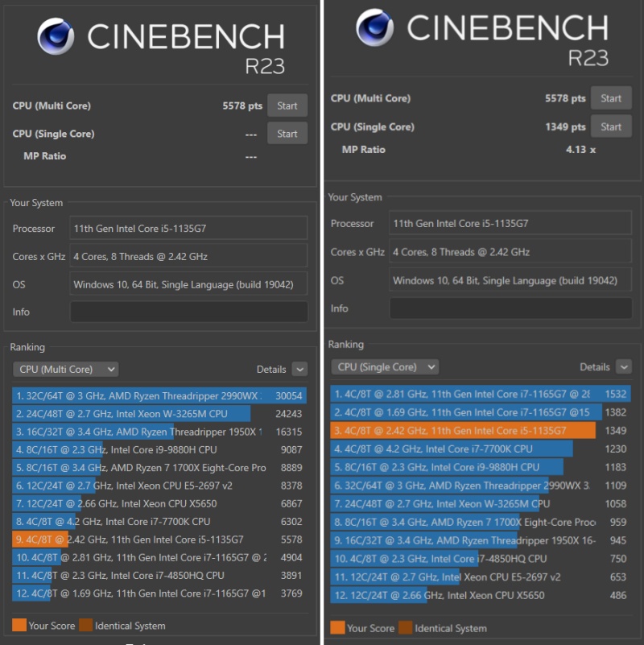Select the i7-1165G7 row scoring 4904
644x645 pixels.
(159, 557)
